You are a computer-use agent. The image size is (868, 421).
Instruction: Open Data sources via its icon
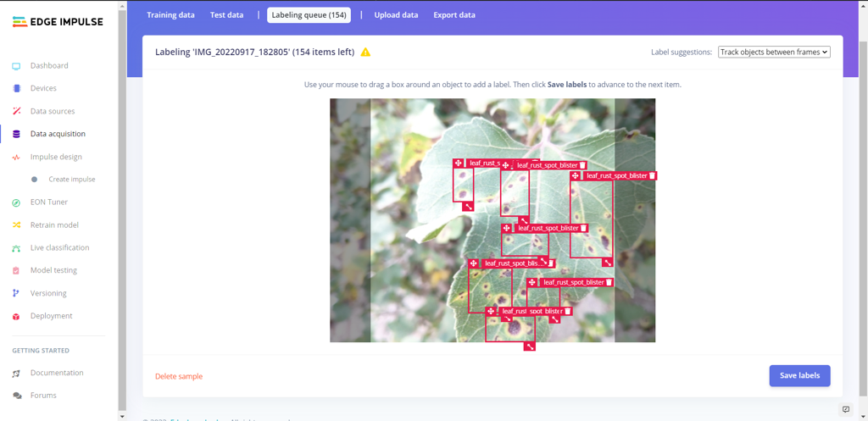tap(16, 111)
